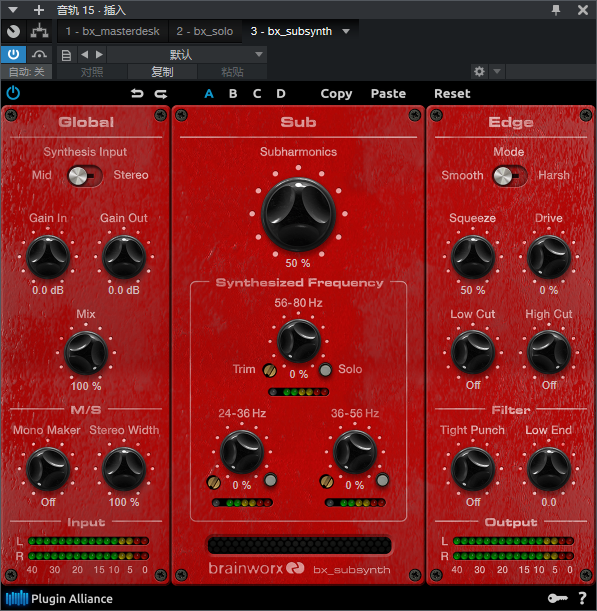Screen dimensions: 597x611
Task: Click the large Subharmonics knob
Action: pyautogui.click(x=298, y=214)
